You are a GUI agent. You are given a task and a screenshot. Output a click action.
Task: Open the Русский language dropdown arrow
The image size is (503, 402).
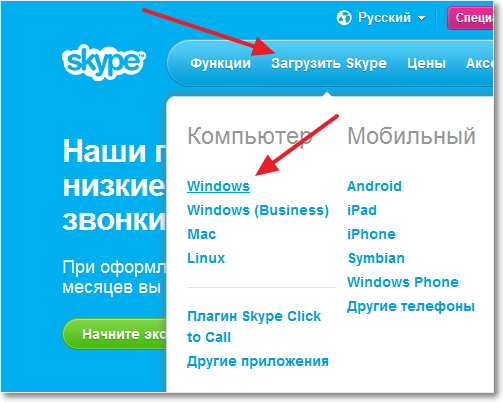pyautogui.click(x=421, y=18)
